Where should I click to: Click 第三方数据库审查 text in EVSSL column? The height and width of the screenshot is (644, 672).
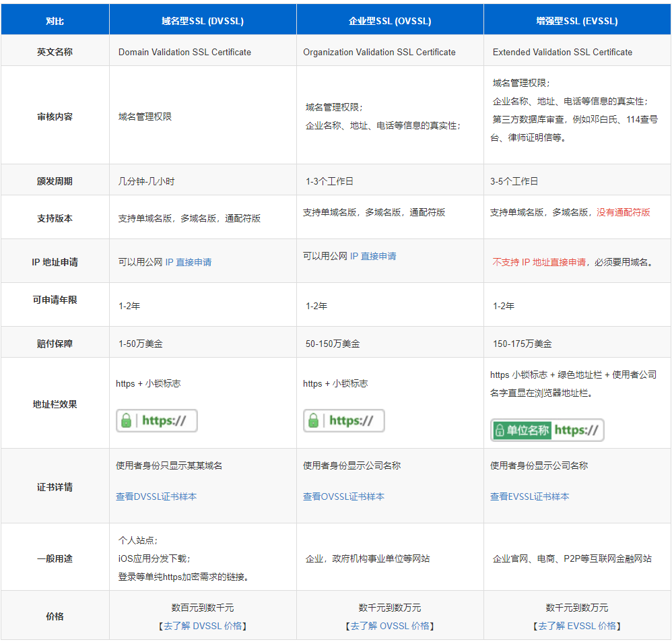pyautogui.click(x=529, y=119)
